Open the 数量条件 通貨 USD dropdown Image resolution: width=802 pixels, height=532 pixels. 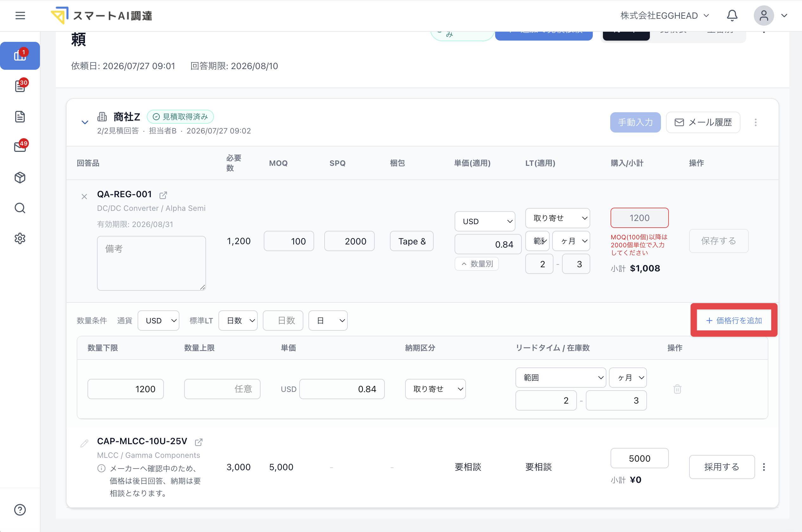(x=158, y=321)
